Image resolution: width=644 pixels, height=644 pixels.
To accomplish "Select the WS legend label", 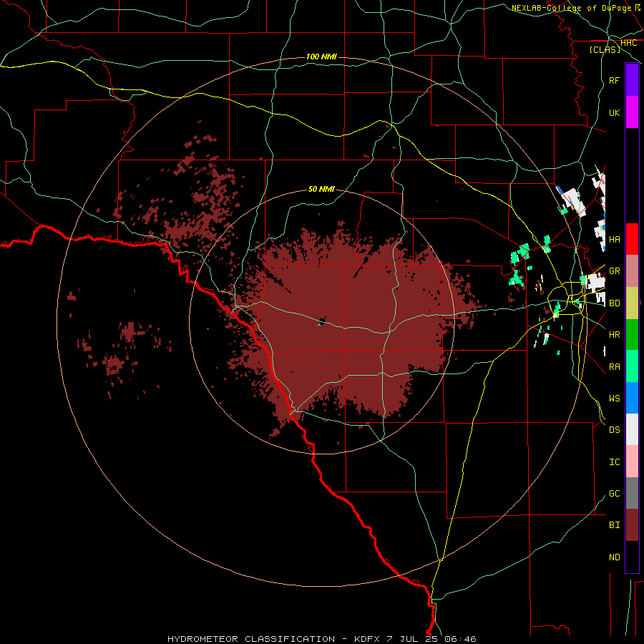I will (614, 398).
